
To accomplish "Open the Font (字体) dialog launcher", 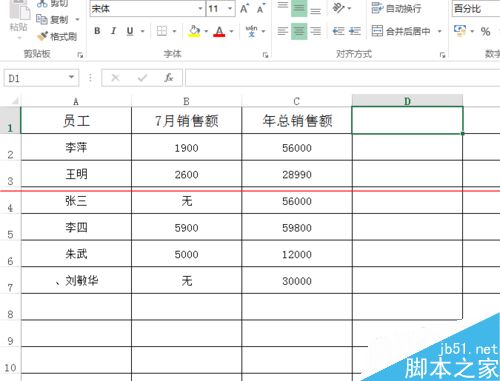I will (265, 55).
